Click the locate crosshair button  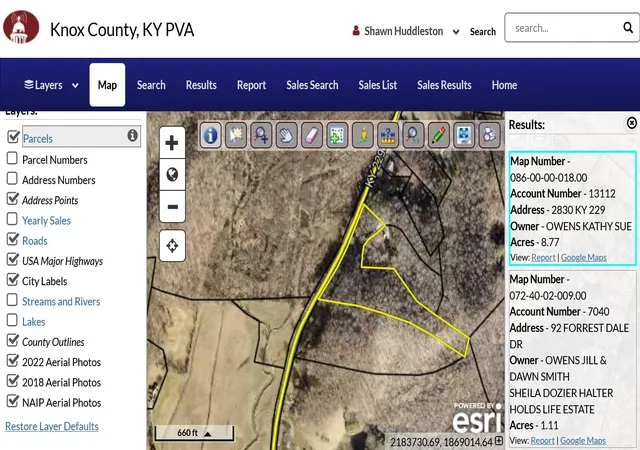click(172, 246)
